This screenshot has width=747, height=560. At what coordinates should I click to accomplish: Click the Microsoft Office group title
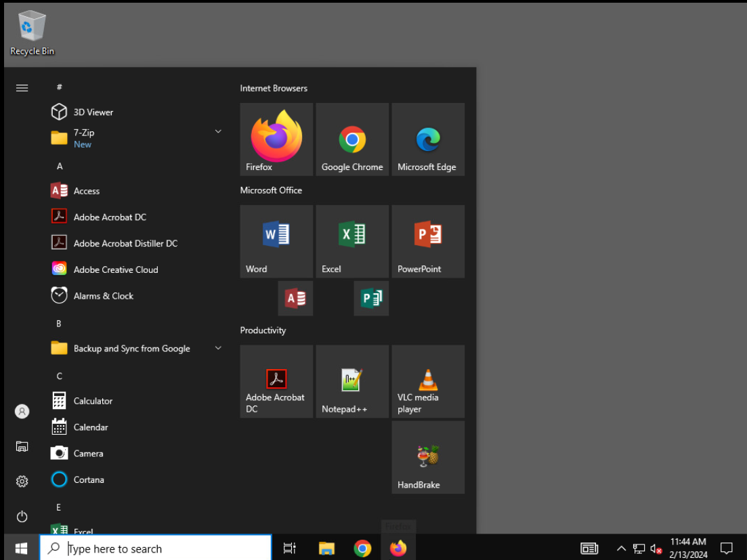coord(271,190)
